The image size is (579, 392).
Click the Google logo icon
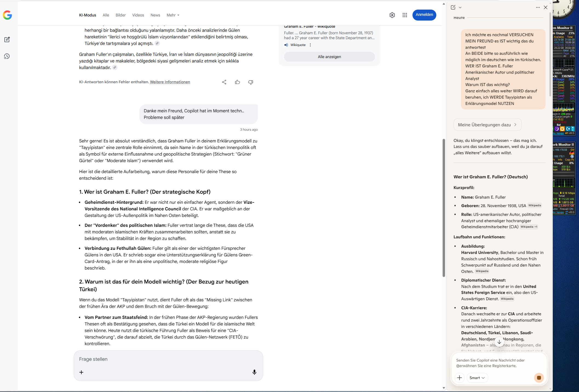click(x=7, y=15)
